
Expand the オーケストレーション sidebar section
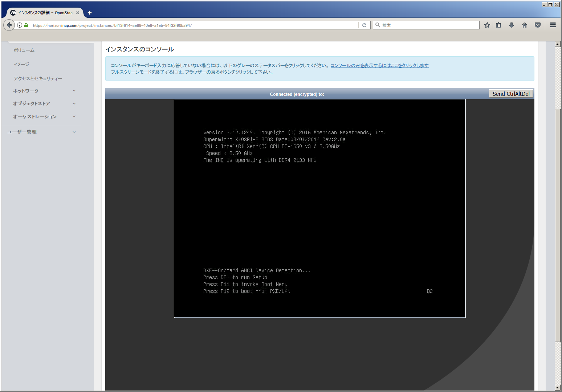click(44, 117)
